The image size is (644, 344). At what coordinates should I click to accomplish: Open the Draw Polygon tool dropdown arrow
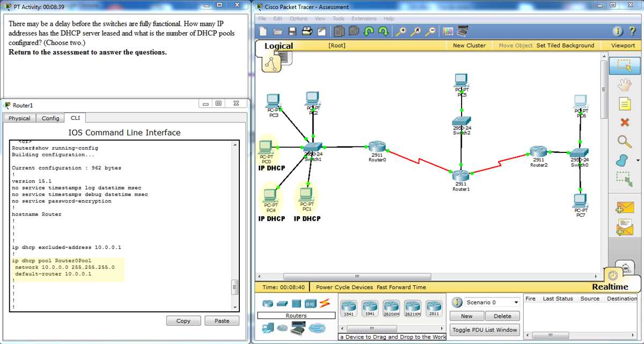(x=638, y=160)
